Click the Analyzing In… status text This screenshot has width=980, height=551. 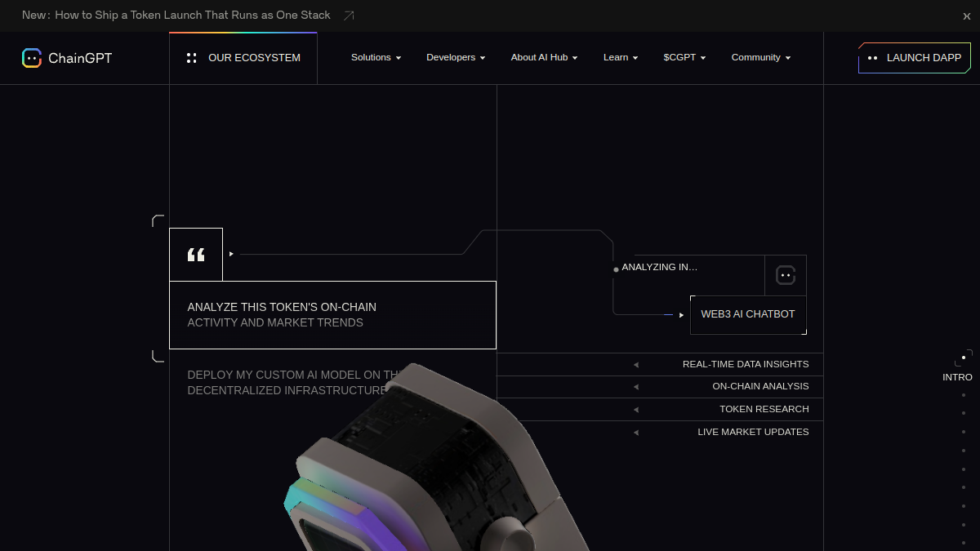point(660,267)
